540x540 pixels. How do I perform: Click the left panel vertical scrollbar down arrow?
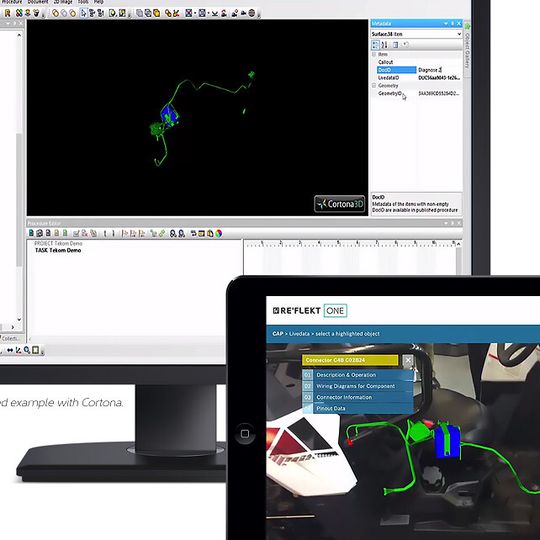coord(19,319)
